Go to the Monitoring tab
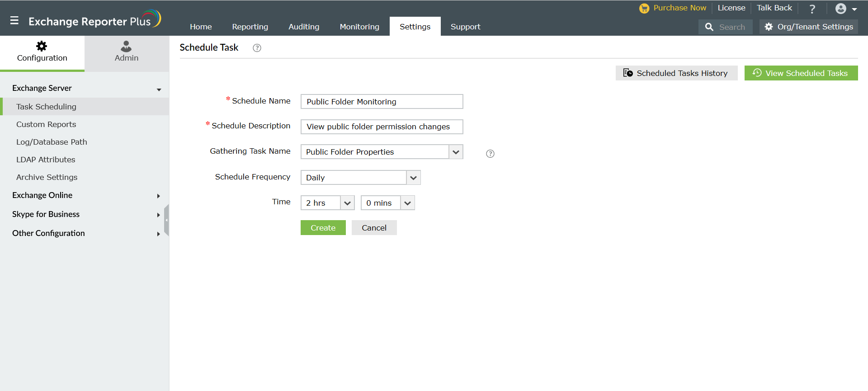The image size is (868, 391). [359, 27]
